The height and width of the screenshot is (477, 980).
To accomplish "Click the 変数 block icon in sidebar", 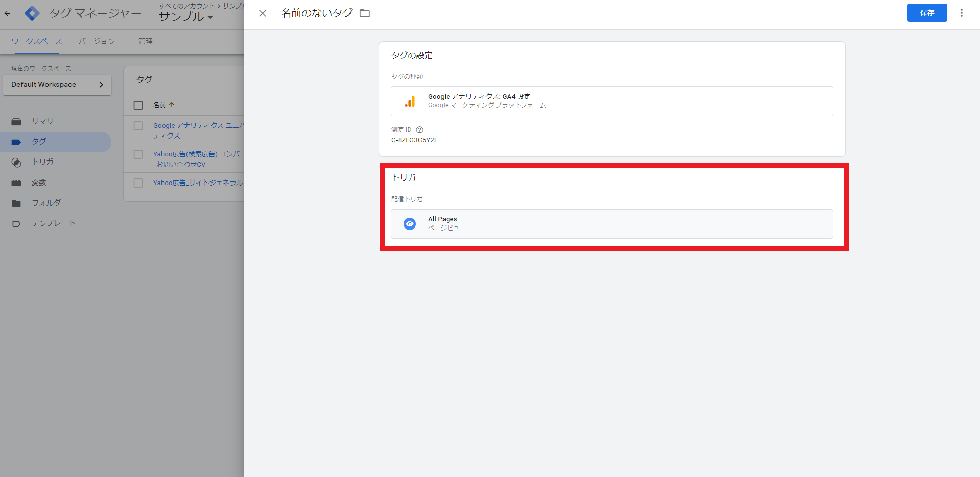I will (16, 183).
